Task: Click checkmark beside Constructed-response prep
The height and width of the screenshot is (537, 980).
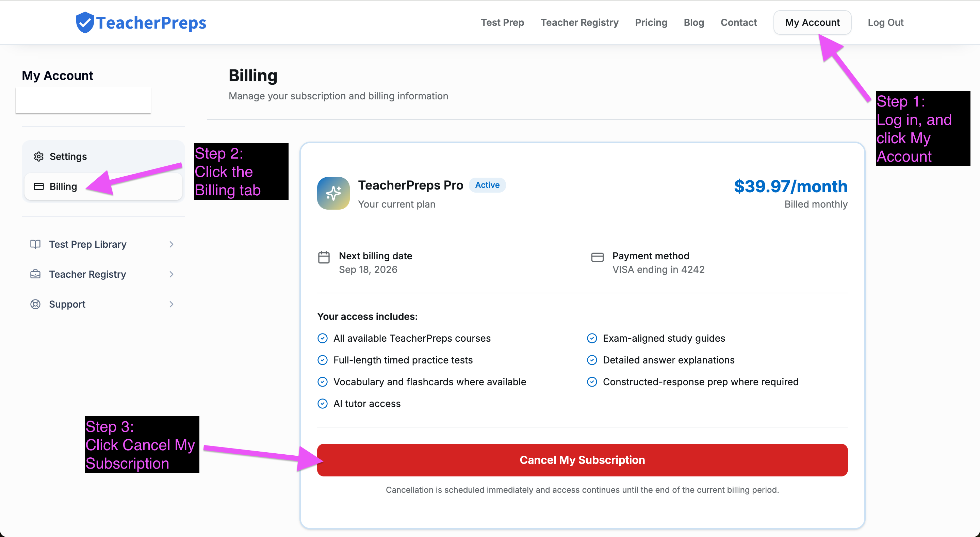Action: click(x=592, y=382)
